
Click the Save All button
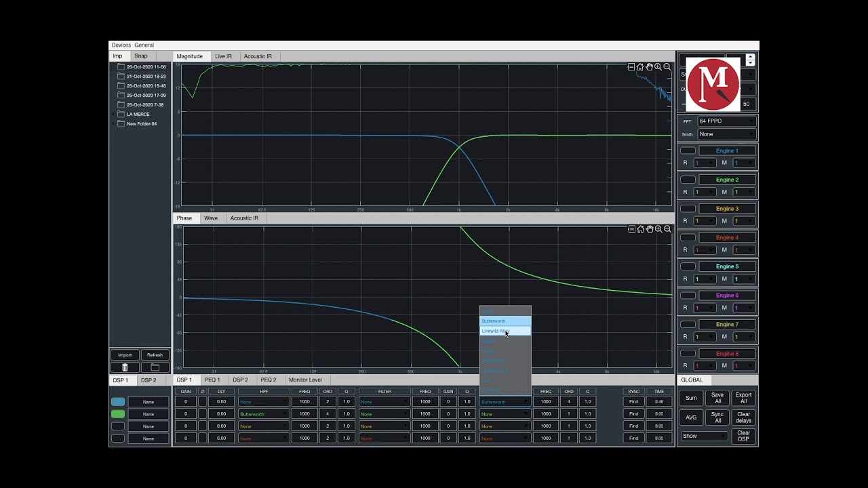(717, 398)
